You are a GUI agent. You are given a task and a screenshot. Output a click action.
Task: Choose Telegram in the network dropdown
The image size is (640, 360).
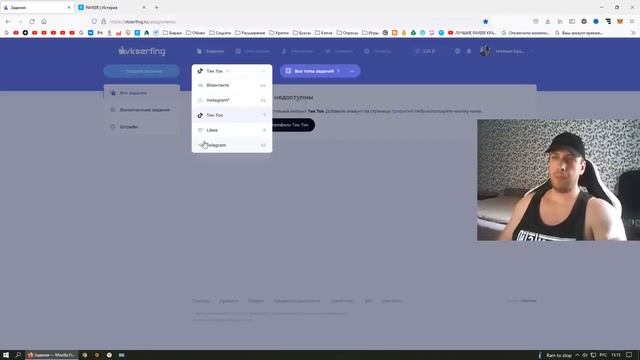pyautogui.click(x=232, y=145)
